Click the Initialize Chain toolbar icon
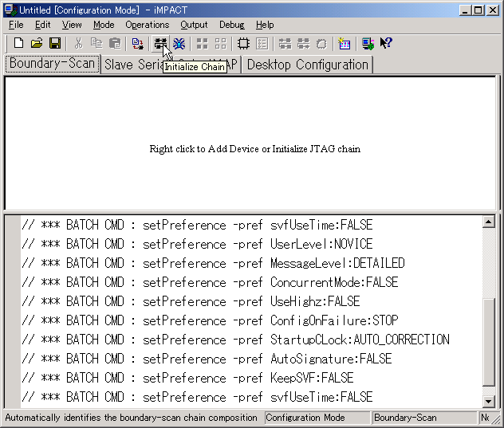The image size is (504, 428). [161, 44]
